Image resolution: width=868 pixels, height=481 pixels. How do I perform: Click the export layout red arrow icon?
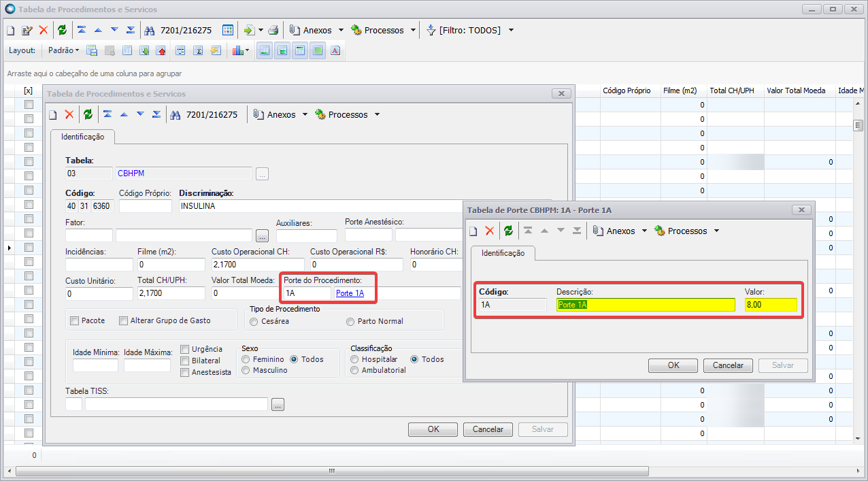pos(161,50)
